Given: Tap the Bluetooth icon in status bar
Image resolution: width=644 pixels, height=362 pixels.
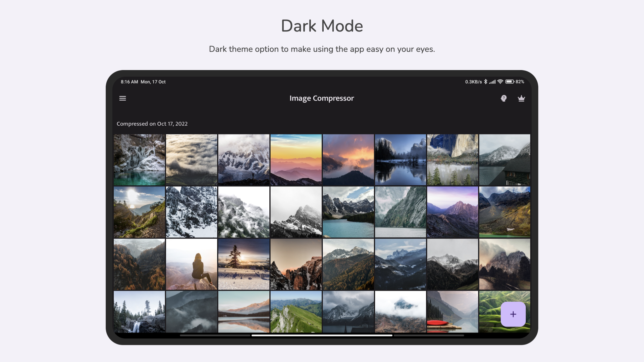Looking at the screenshot, I should 485,81.
